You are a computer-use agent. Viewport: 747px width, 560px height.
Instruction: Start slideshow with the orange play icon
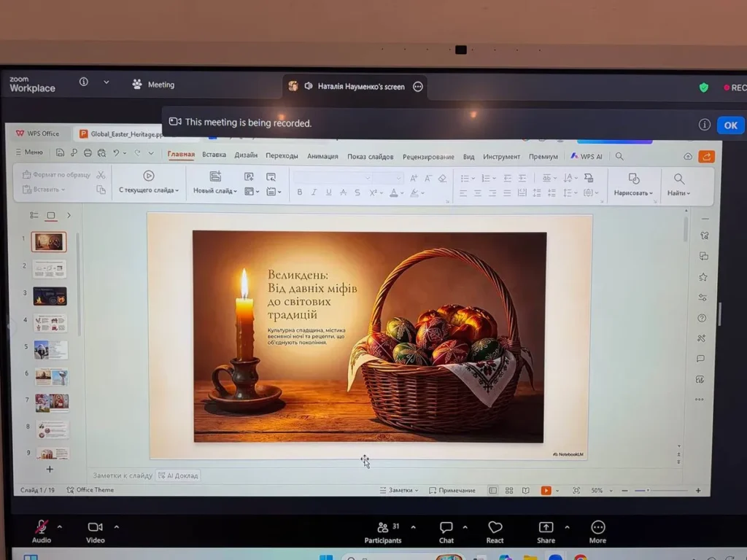[x=546, y=491]
